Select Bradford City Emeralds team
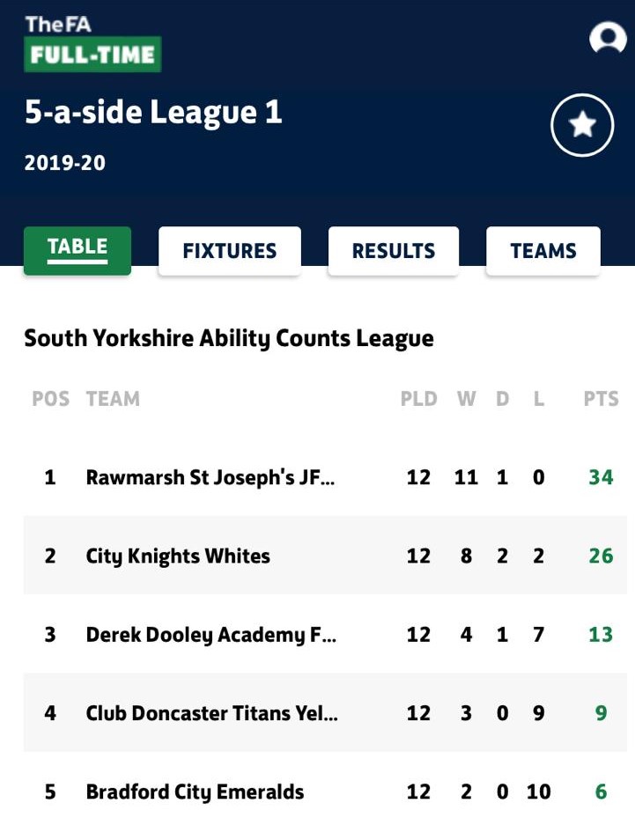Viewport: 635px width, 840px height. point(195,792)
